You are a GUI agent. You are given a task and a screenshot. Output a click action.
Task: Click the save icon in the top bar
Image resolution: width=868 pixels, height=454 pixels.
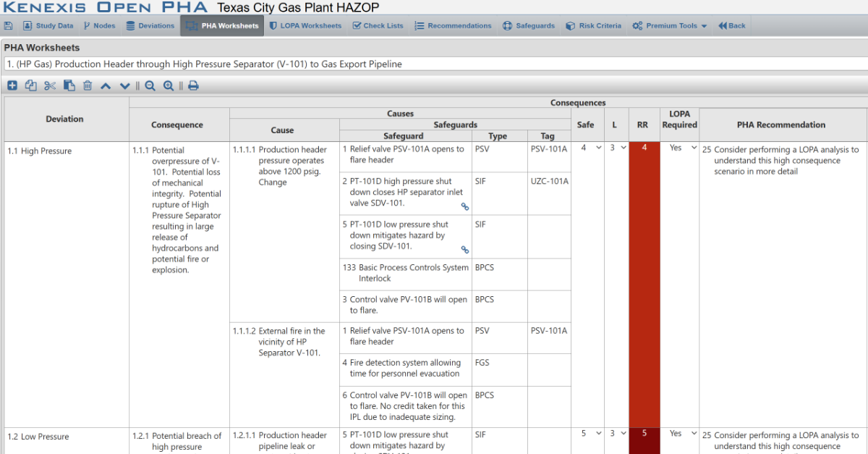pos(8,26)
